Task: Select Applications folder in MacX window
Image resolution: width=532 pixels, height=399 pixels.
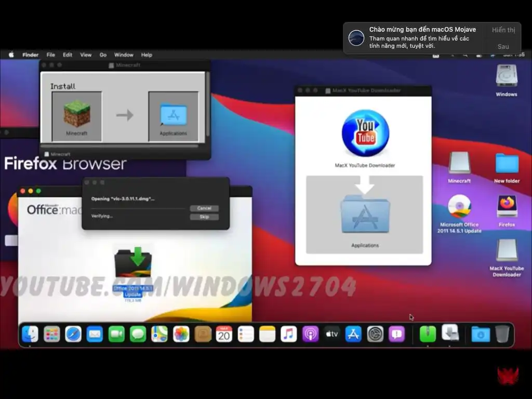Action: [365, 215]
